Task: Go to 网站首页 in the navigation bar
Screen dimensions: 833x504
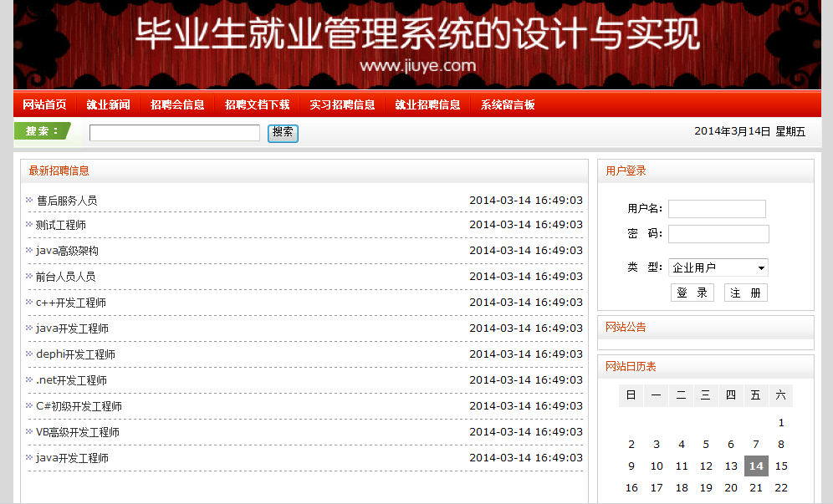Action: [44, 104]
